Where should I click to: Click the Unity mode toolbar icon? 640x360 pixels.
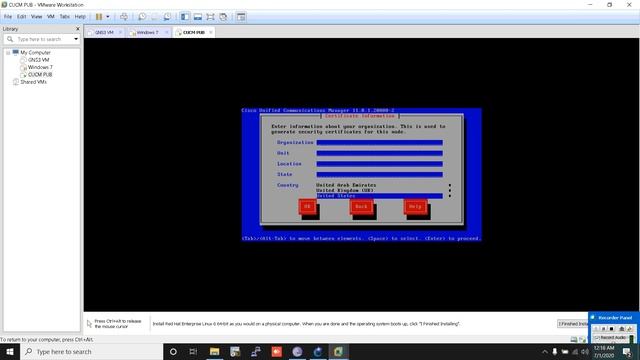click(x=223, y=17)
